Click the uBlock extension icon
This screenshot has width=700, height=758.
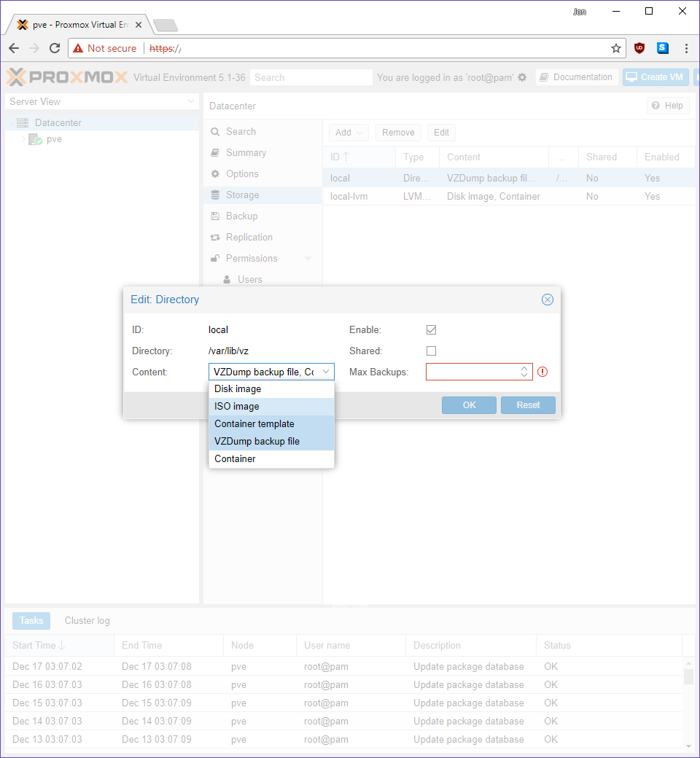pos(639,48)
